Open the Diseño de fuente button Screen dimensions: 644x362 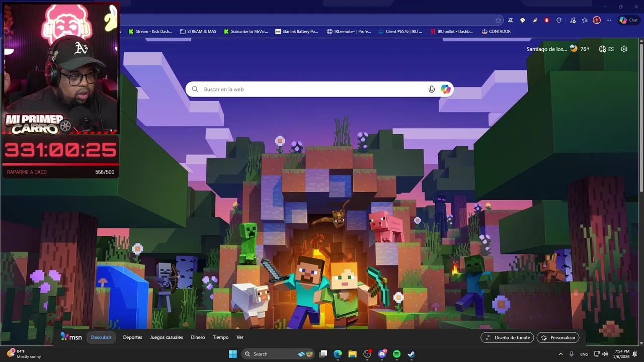pos(508,337)
